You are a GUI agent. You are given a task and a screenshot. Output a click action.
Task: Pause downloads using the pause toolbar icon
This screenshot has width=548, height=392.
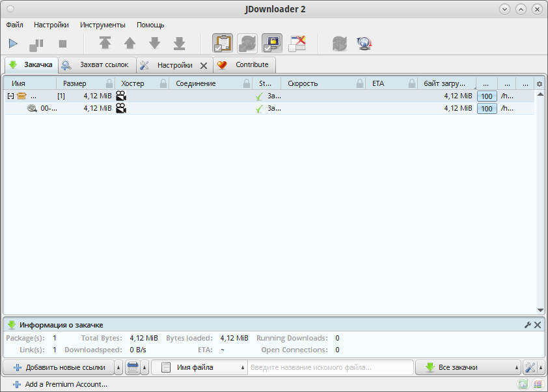36,44
